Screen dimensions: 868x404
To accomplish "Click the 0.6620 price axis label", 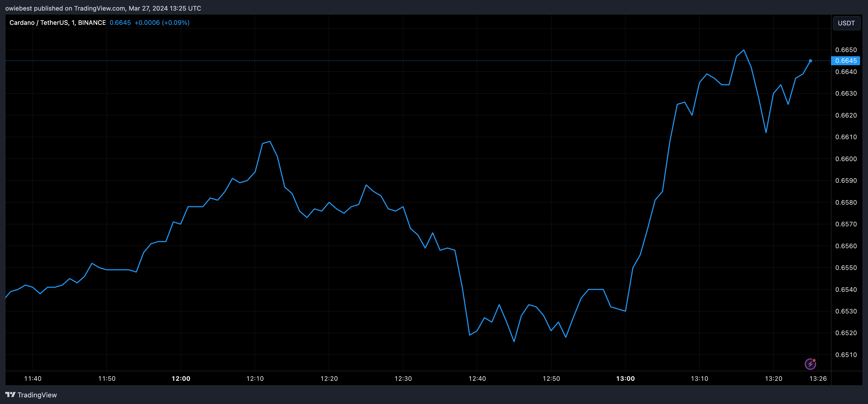I will click(846, 115).
